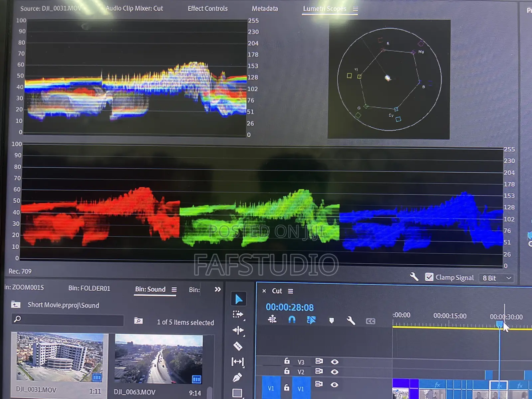
Task: Open Lumetri Scopes wrench settings
Action: tap(414, 277)
